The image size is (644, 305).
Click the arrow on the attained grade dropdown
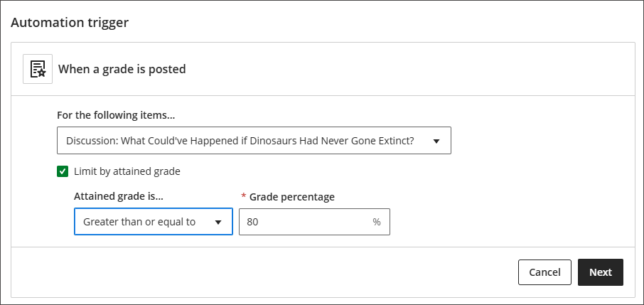click(x=218, y=222)
